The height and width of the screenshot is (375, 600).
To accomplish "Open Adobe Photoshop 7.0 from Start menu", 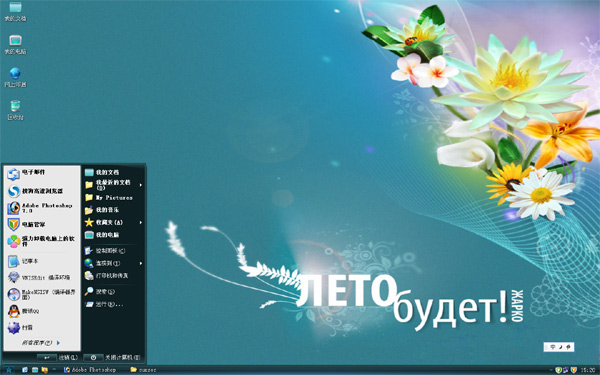I will pos(41,208).
